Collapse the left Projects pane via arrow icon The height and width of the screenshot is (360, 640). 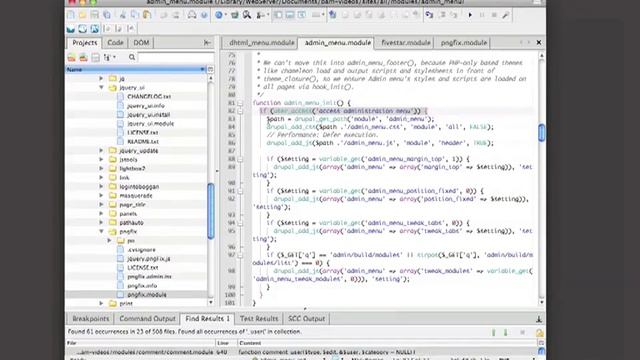point(207,42)
